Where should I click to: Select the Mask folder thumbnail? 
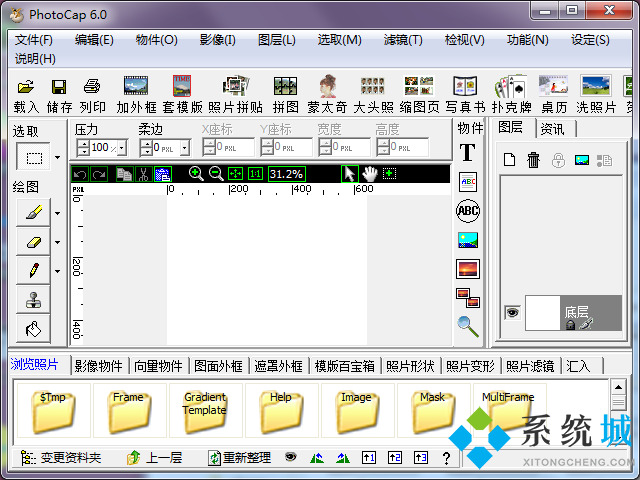(x=433, y=411)
